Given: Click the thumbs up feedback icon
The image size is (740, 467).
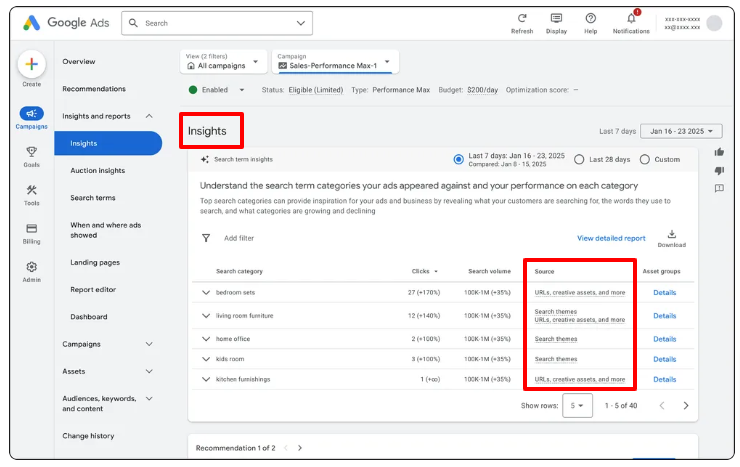Looking at the screenshot, I should [719, 152].
